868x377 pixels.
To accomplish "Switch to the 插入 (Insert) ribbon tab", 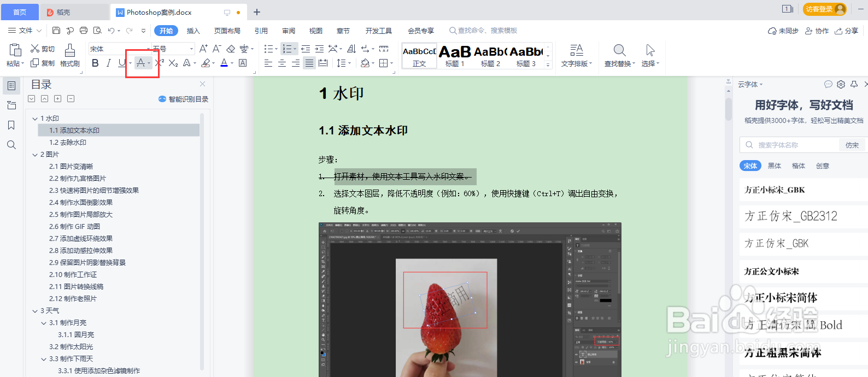I will click(x=193, y=31).
